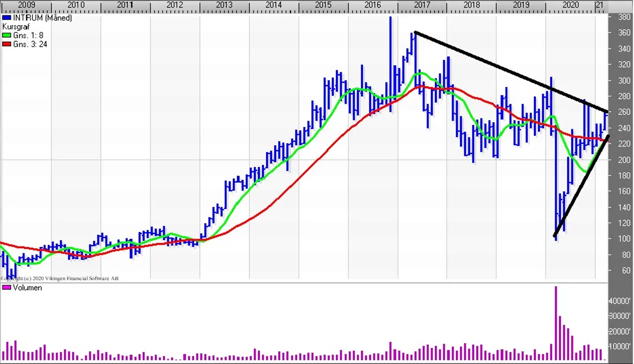Click the red Gns. 3: 24 legend swatch
The height and width of the screenshot is (364, 634).
click(x=5, y=44)
